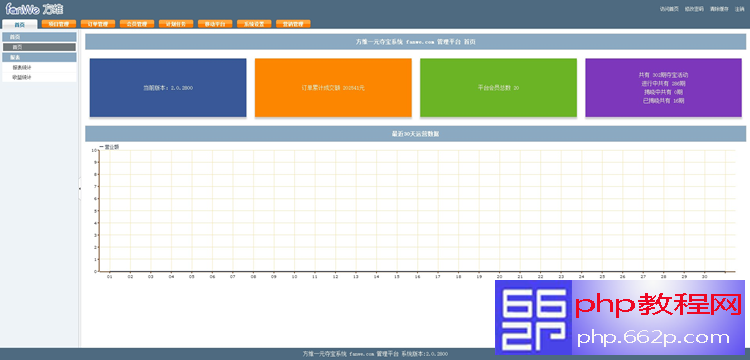Click the x-axis label 01 on chart
The width and height of the screenshot is (750, 360).
point(110,277)
